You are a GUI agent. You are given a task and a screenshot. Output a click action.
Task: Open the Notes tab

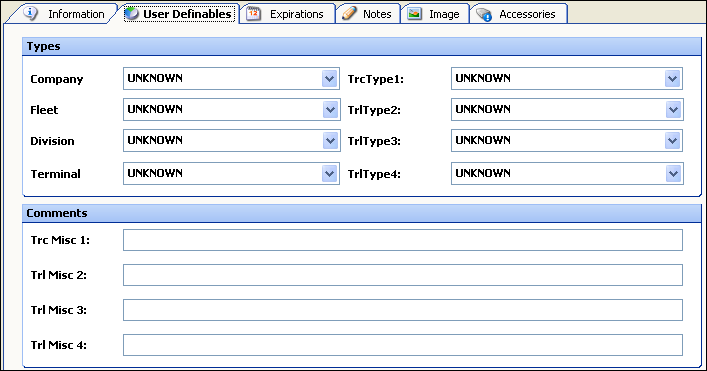click(368, 14)
